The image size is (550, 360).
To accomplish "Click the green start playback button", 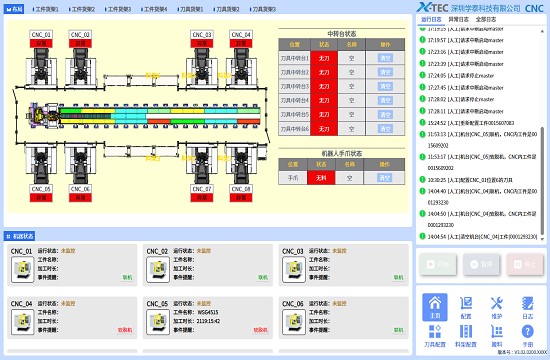I will 438,264.
